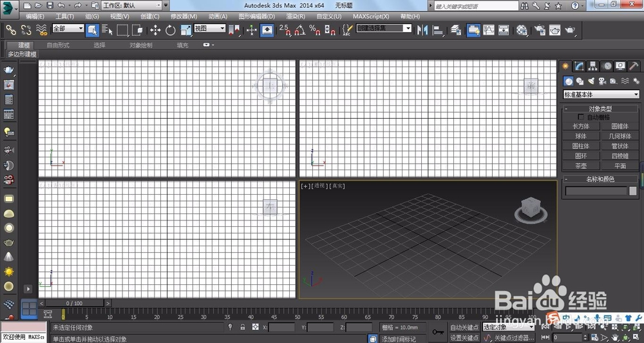Viewport: 644px width, 343px height.
Task: Open the MAXScript(X) menu
Action: [x=371, y=17]
